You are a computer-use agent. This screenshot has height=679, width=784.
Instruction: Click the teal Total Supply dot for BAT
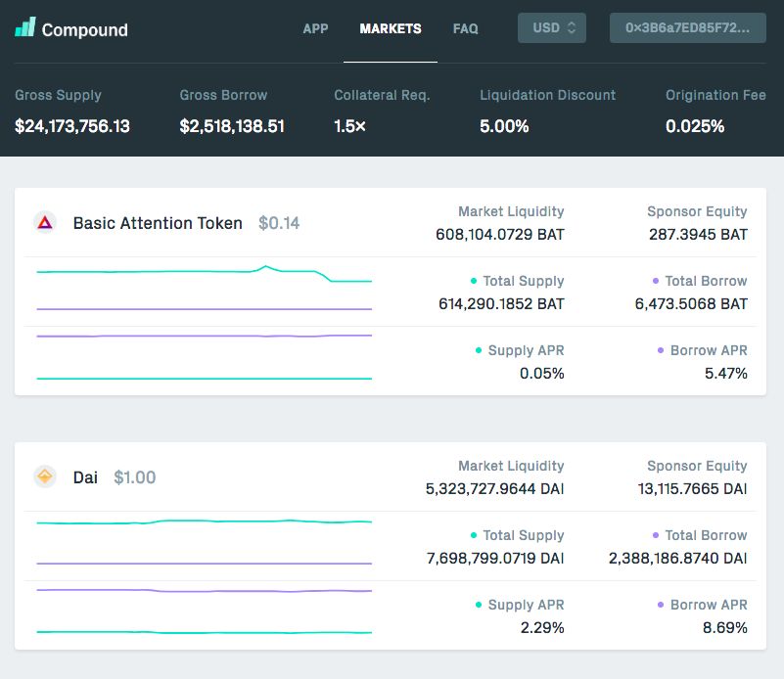coord(474,281)
